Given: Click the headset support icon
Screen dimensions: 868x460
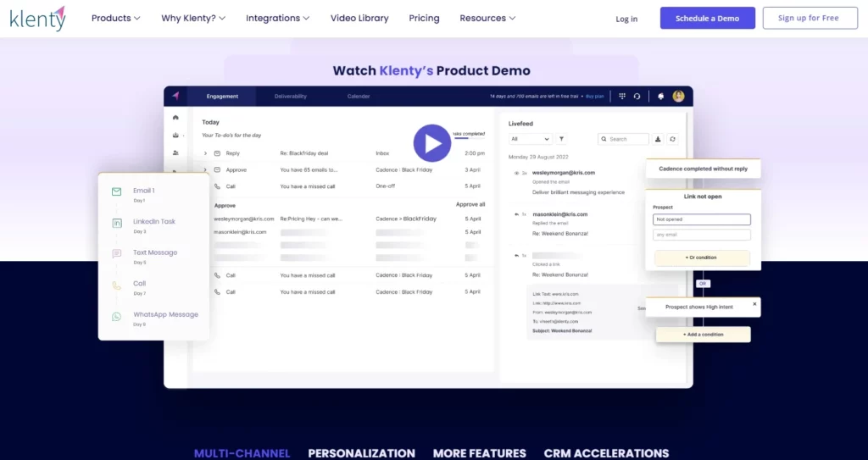Looking at the screenshot, I should (x=637, y=96).
